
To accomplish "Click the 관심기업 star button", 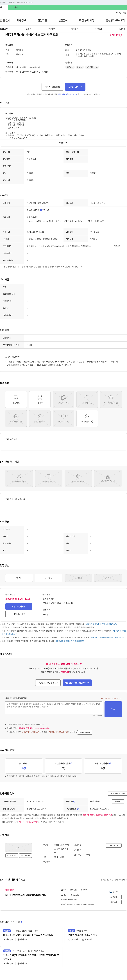I will (12, 855).
